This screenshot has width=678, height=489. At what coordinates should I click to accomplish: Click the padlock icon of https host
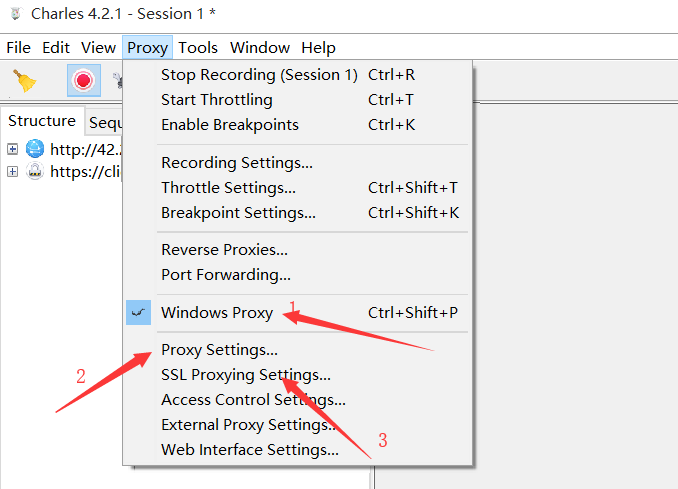pos(35,171)
